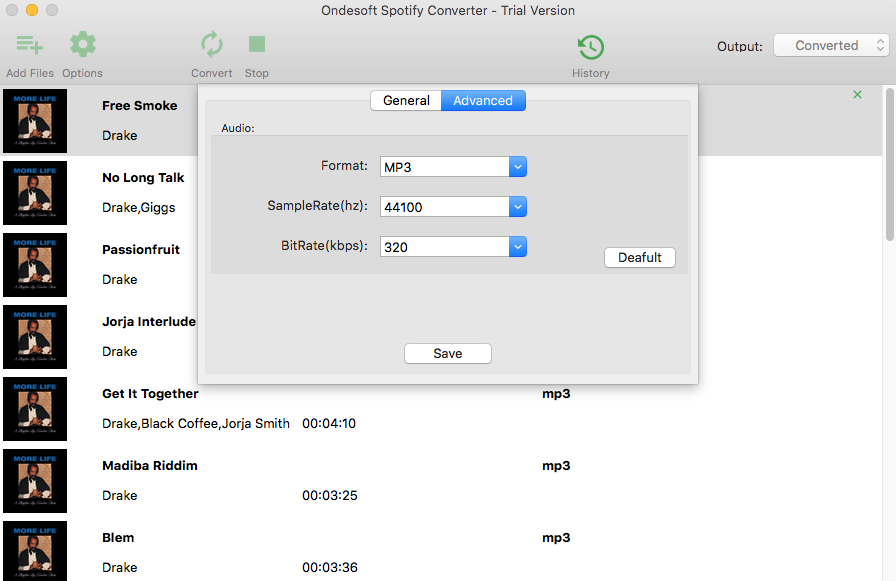Click mp3 format of Get It Together
The image size is (896, 581).
tap(556, 394)
